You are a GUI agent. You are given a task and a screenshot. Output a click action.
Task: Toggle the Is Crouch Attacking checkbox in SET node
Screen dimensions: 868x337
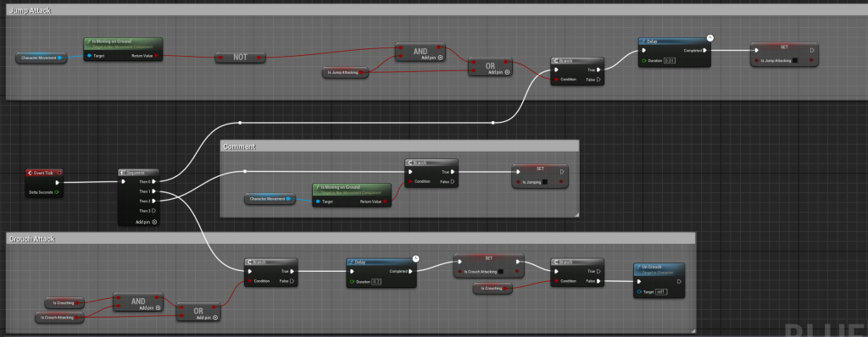[x=500, y=272]
